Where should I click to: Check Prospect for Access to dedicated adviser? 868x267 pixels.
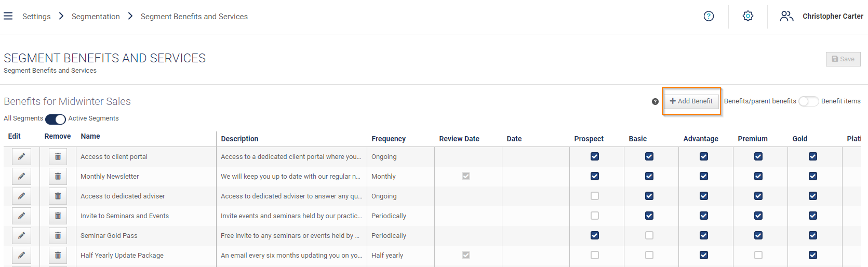[x=595, y=196]
